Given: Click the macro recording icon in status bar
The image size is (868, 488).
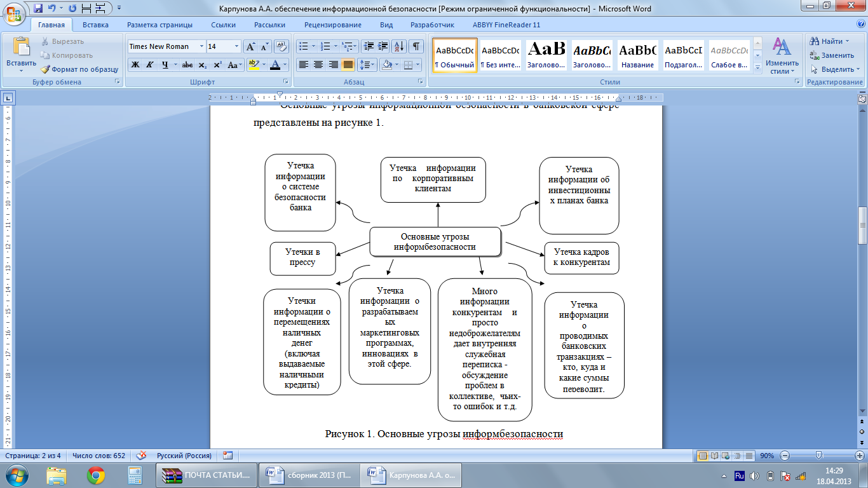Looking at the screenshot, I should click(x=227, y=456).
